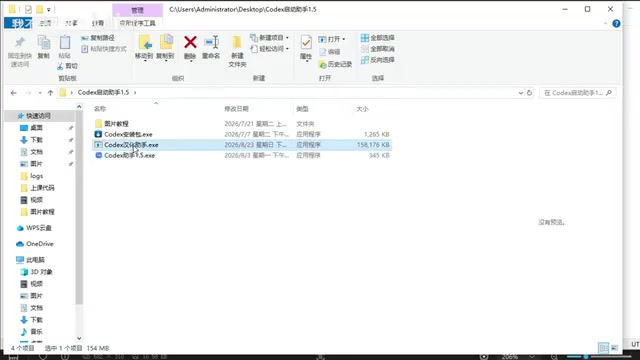640x360 pixels.
Task: Click Select all (全部选择)
Action: [x=378, y=38]
